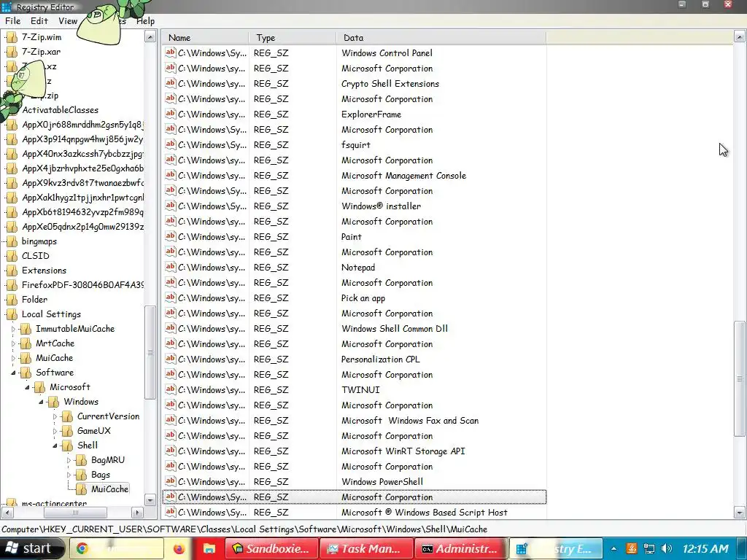Select the FirefoxPDF key in the tree
747x560 pixels.
[82, 285]
